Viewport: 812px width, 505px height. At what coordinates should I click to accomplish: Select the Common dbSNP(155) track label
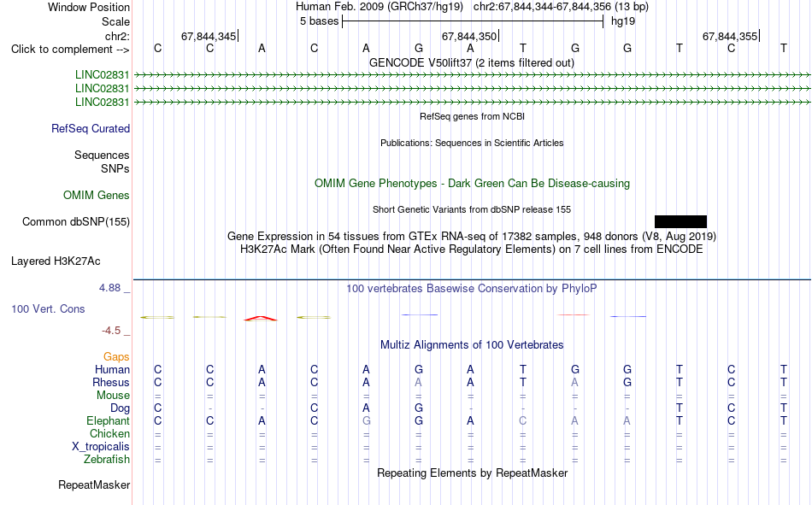75,221
